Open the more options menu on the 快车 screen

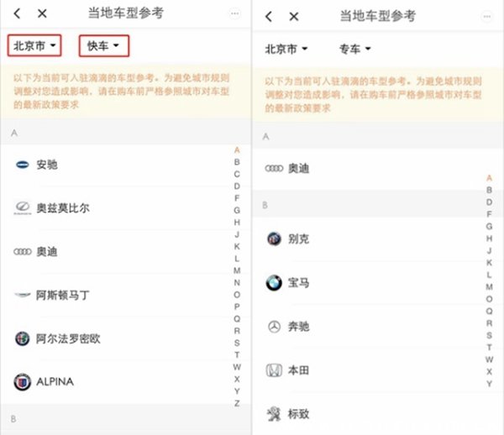coord(234,13)
